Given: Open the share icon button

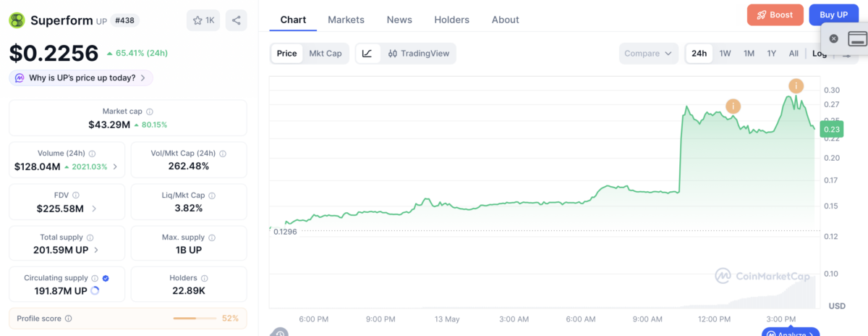Looking at the screenshot, I should [x=237, y=20].
